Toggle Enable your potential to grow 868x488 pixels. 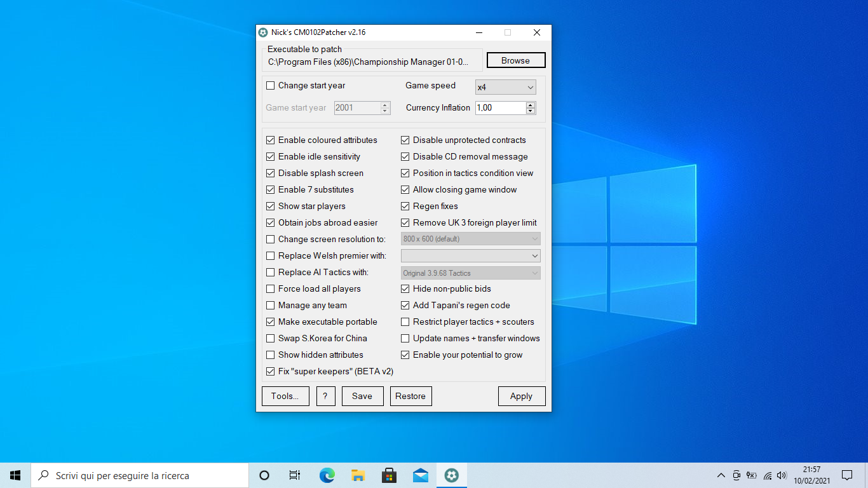[x=405, y=355]
